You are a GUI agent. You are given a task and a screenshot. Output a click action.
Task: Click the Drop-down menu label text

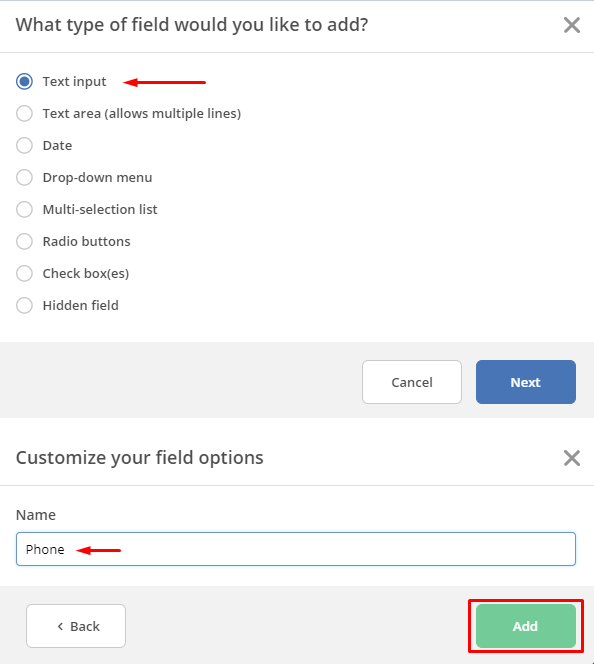(x=97, y=177)
